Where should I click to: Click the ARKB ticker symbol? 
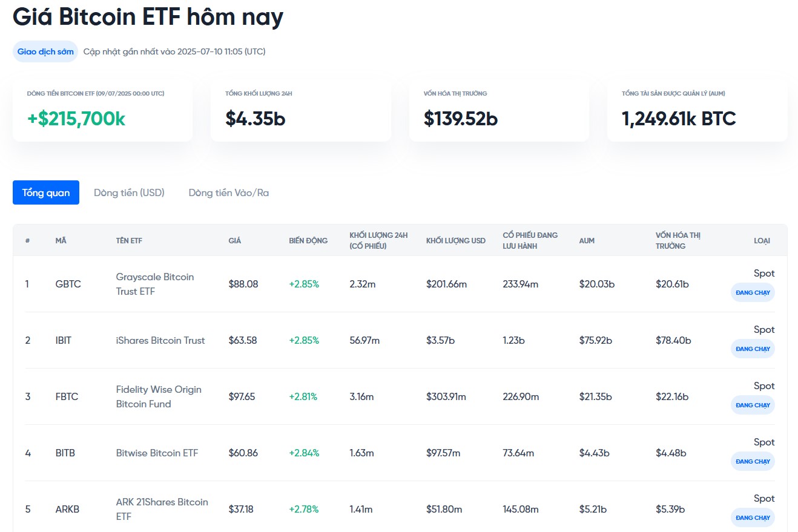[x=67, y=509]
